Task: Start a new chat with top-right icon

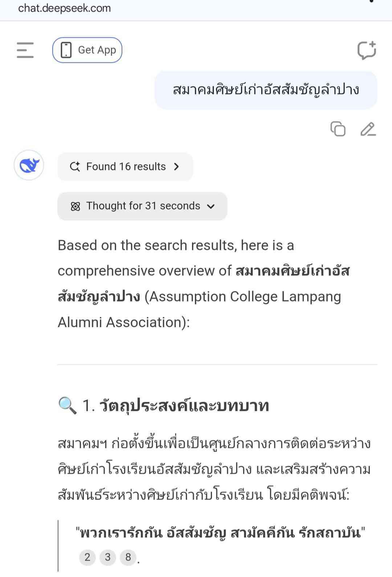Action: 366,50
